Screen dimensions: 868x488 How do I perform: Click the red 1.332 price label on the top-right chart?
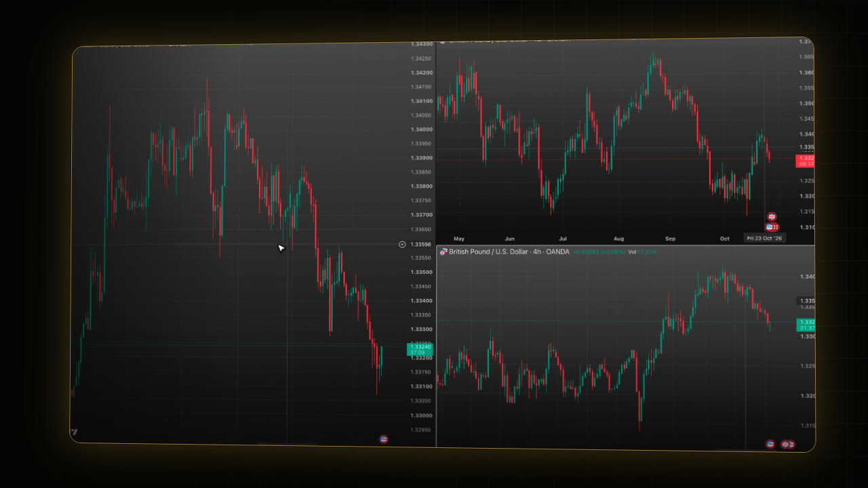coord(806,161)
